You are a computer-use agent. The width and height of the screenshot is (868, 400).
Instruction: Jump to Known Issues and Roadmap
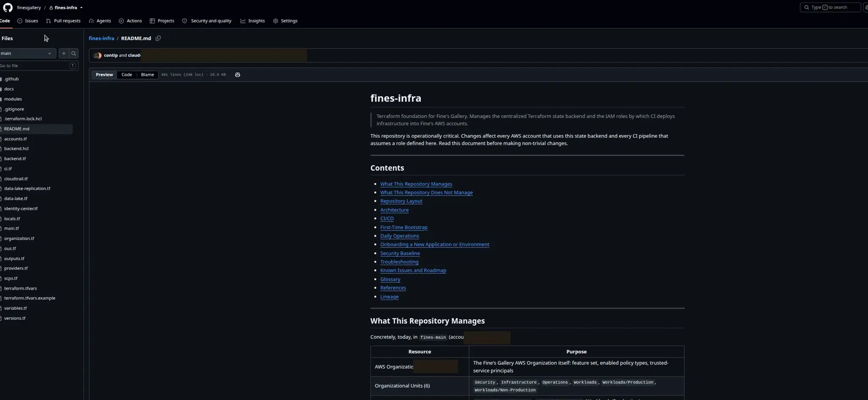[413, 270]
